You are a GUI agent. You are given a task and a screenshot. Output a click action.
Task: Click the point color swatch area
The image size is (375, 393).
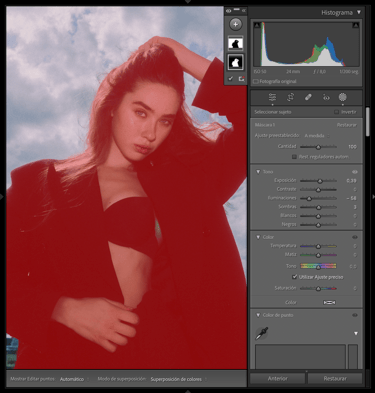pos(300,356)
